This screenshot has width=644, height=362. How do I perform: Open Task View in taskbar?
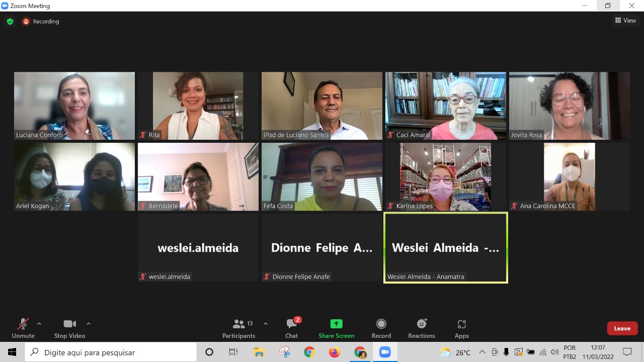[233, 352]
